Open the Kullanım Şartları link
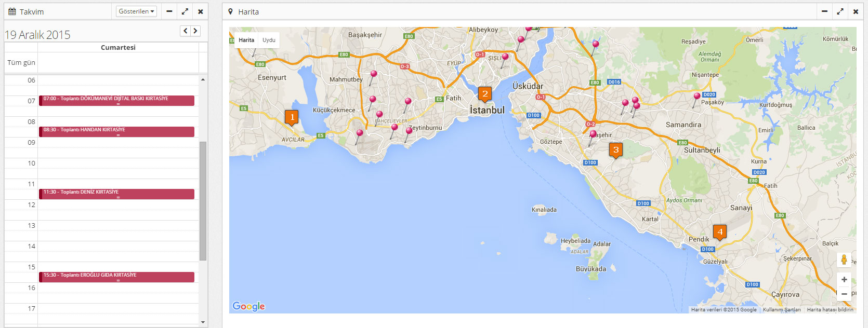The width and height of the screenshot is (868, 328). 782,310
